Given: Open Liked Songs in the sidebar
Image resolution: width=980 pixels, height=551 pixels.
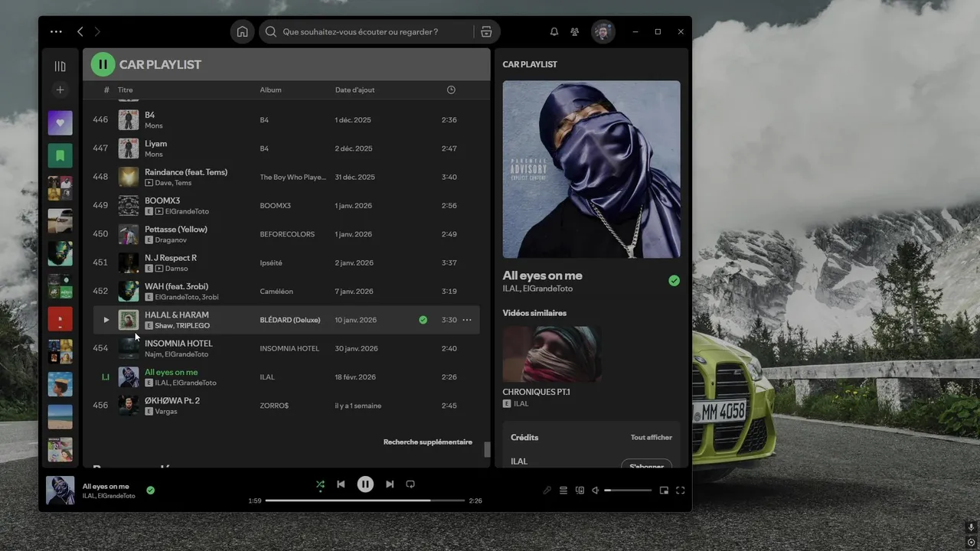Looking at the screenshot, I should coord(60,122).
